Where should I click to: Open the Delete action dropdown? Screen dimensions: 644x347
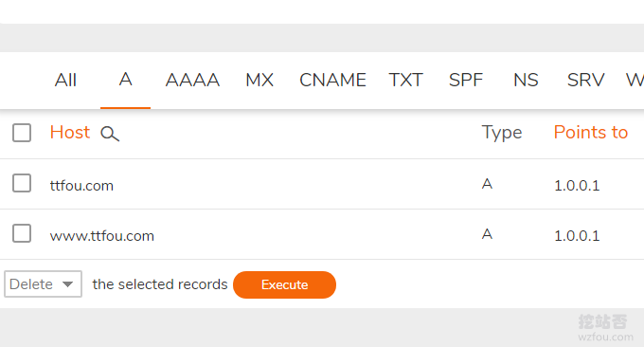pyautogui.click(x=43, y=284)
